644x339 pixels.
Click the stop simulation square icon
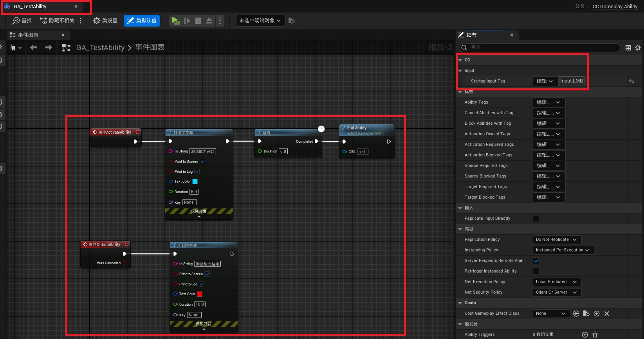(x=198, y=21)
